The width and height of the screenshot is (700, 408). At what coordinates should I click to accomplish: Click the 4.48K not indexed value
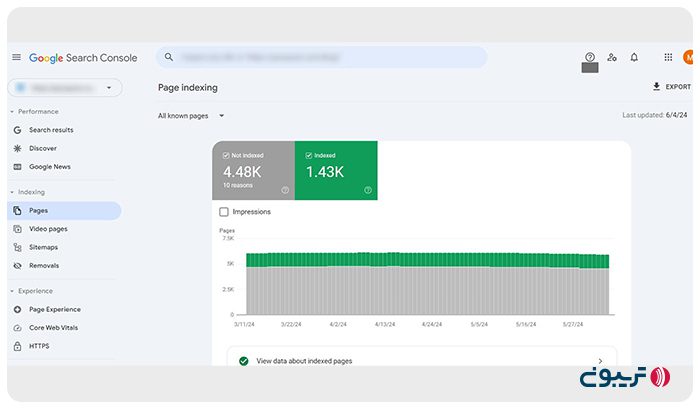[242, 172]
